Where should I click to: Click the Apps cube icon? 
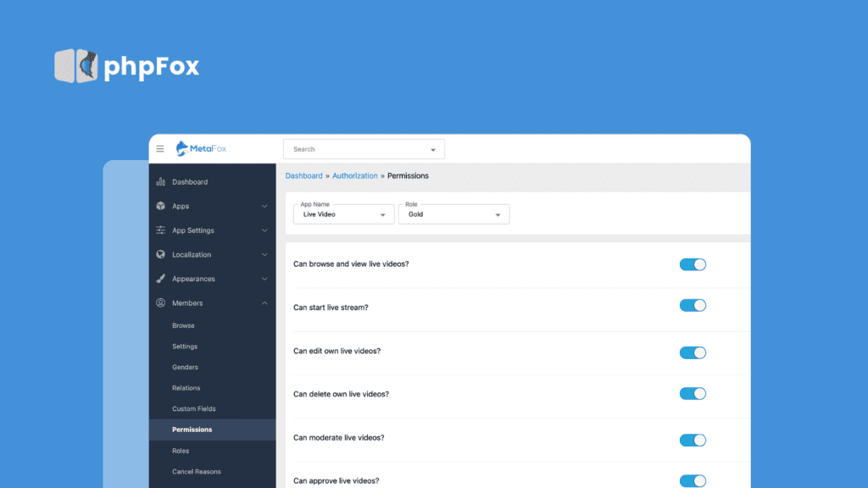click(x=161, y=206)
